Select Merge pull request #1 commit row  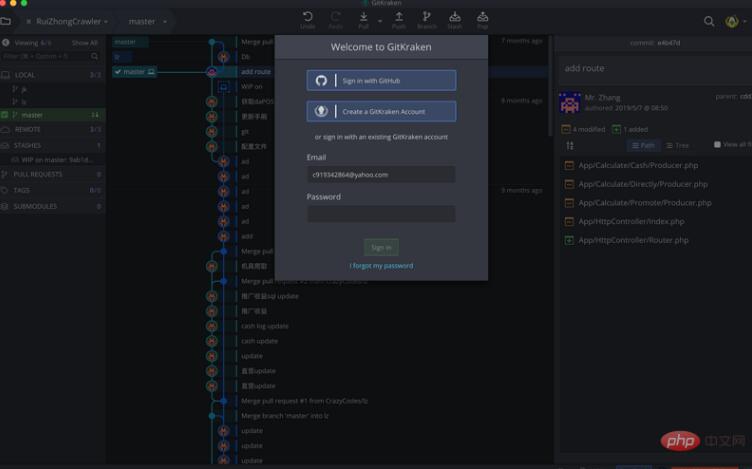pos(304,401)
